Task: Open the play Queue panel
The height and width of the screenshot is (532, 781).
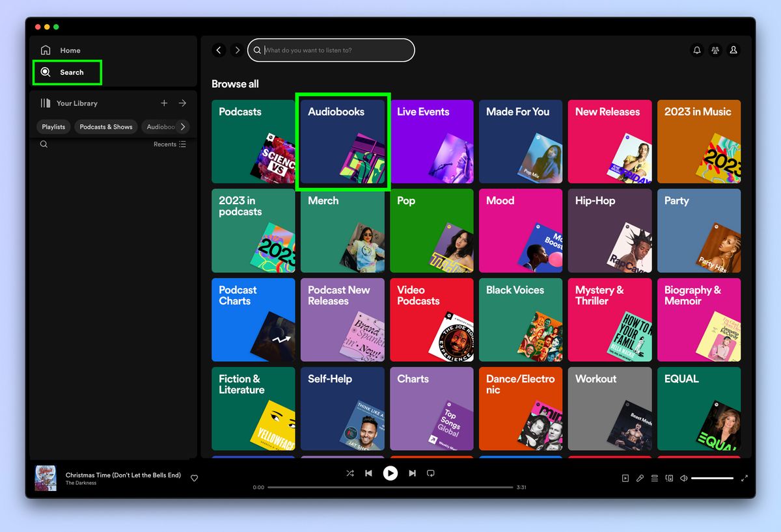Action: point(654,478)
